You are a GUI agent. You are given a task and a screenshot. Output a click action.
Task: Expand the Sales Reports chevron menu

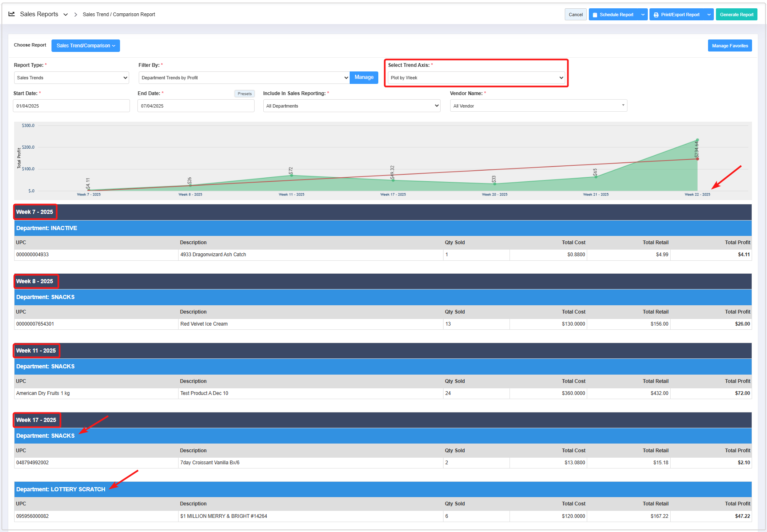coord(66,15)
